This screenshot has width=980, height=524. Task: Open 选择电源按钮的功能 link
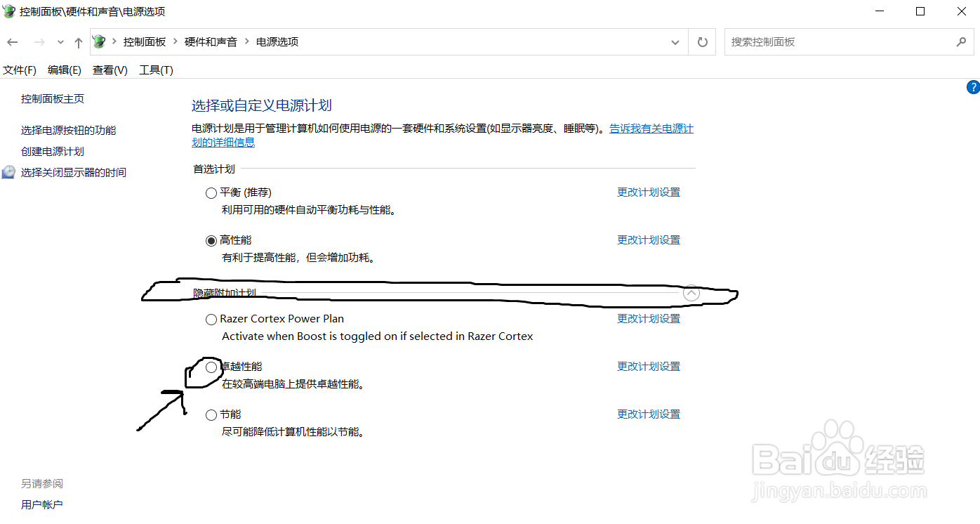click(69, 131)
